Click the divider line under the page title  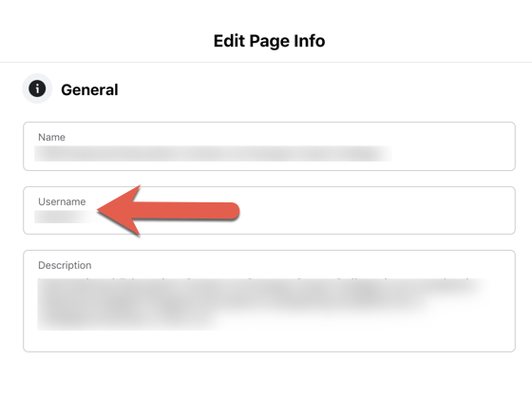click(x=266, y=62)
